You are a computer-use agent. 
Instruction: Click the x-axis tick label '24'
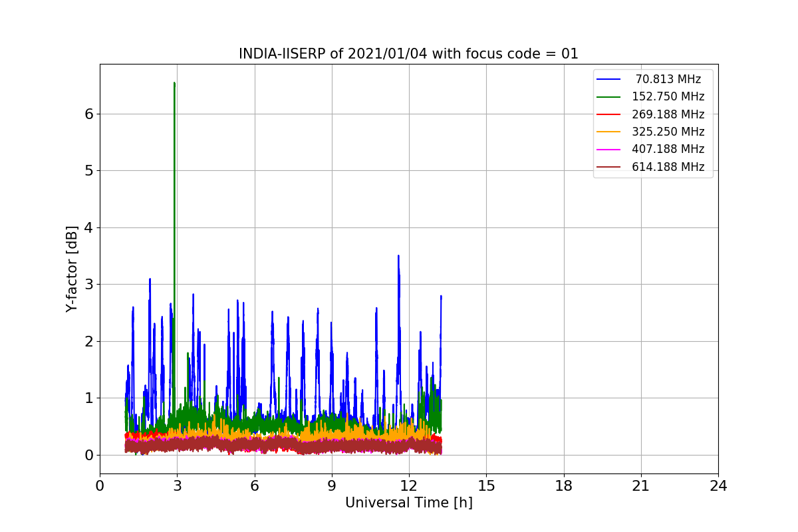(718, 486)
